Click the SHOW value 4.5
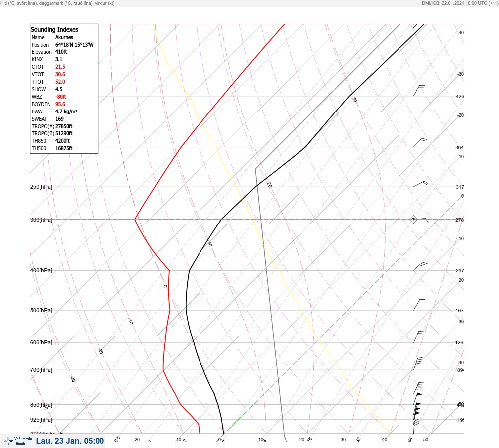499x448 pixels. [x=59, y=89]
